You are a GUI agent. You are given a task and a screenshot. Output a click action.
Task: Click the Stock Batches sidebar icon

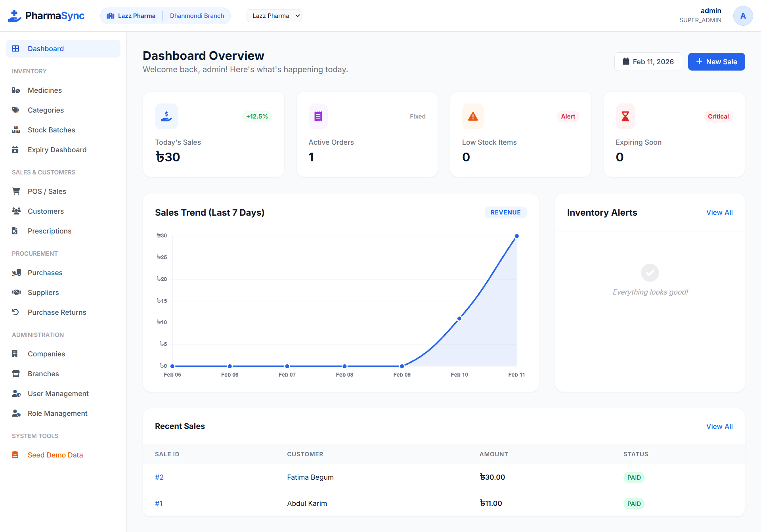click(x=16, y=130)
